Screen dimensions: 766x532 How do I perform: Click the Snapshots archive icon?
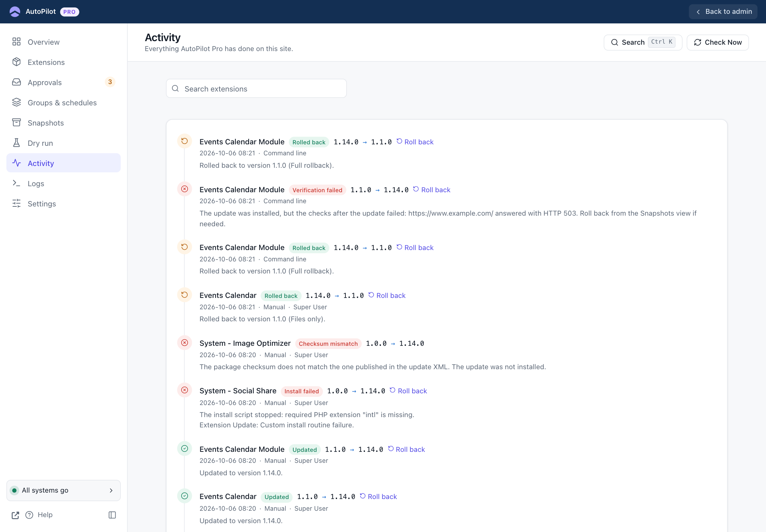click(16, 123)
